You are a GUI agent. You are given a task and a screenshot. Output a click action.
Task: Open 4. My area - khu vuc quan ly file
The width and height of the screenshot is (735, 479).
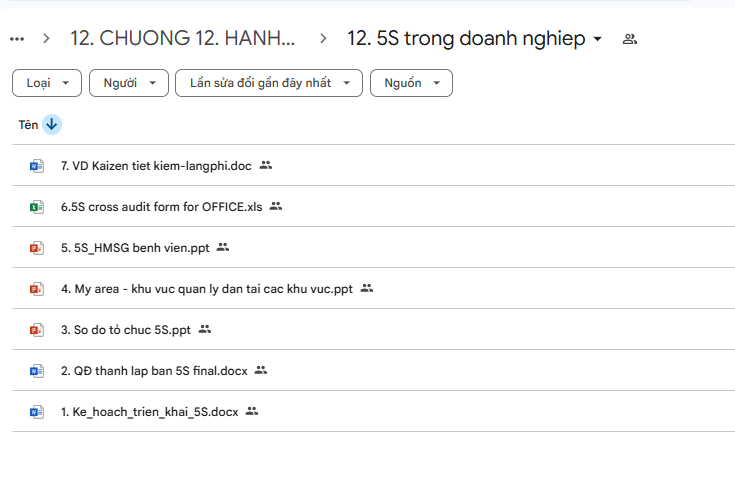coord(207,288)
